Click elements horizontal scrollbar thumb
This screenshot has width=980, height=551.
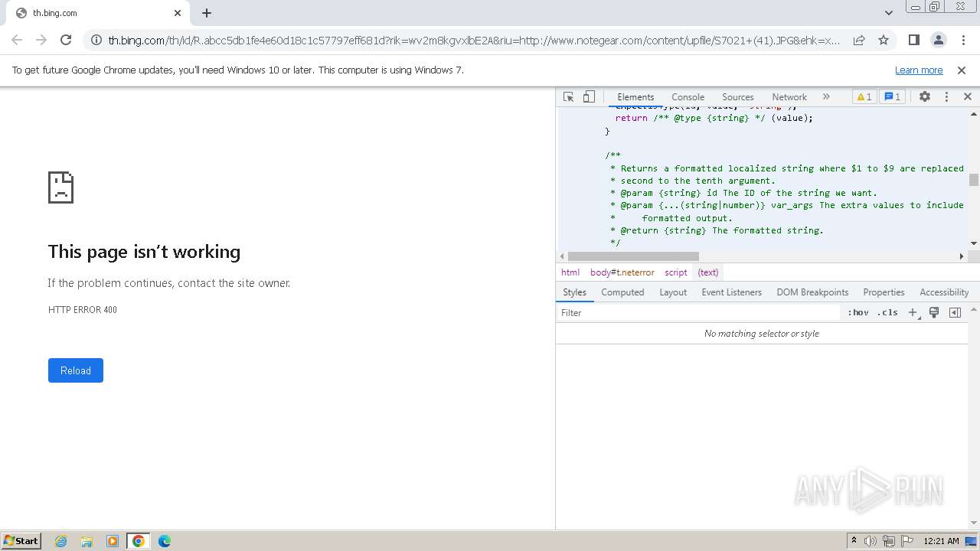pos(633,256)
